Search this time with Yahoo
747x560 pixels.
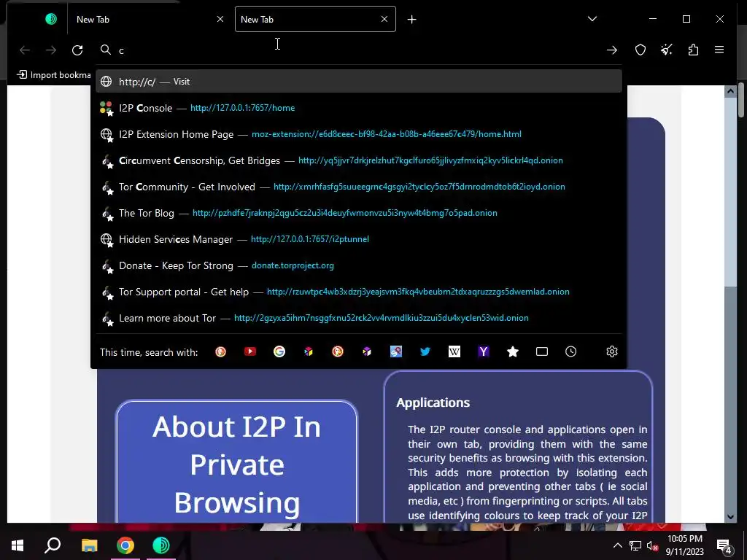tap(484, 352)
